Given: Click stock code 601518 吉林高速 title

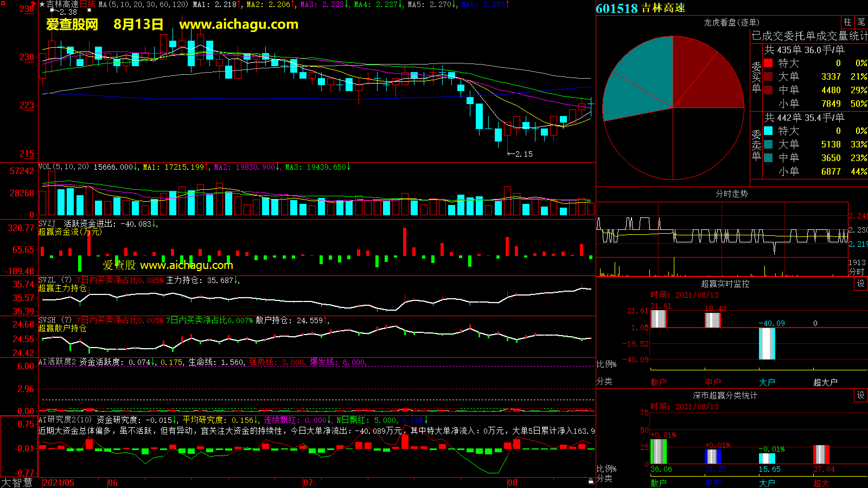Looking at the screenshot, I should (640, 8).
